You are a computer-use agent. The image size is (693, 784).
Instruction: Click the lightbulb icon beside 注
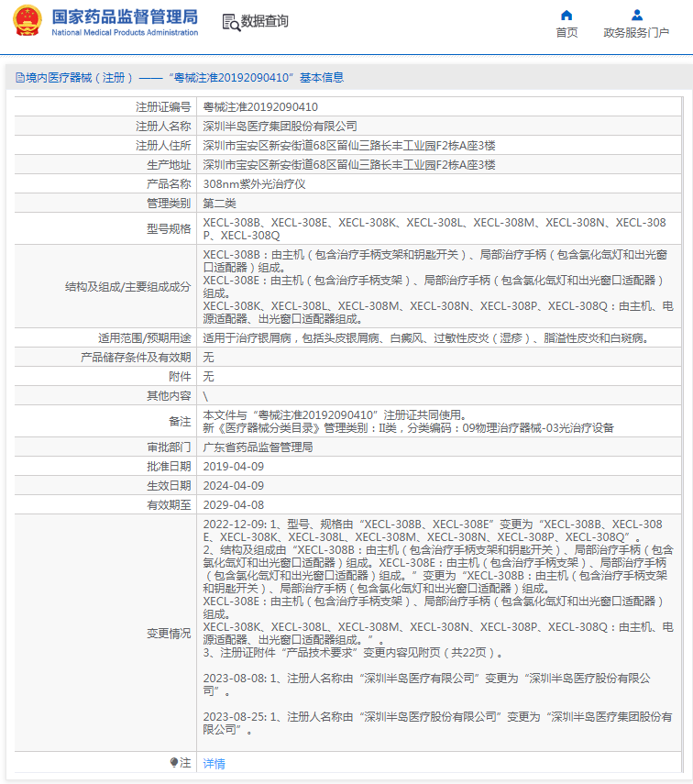click(174, 763)
